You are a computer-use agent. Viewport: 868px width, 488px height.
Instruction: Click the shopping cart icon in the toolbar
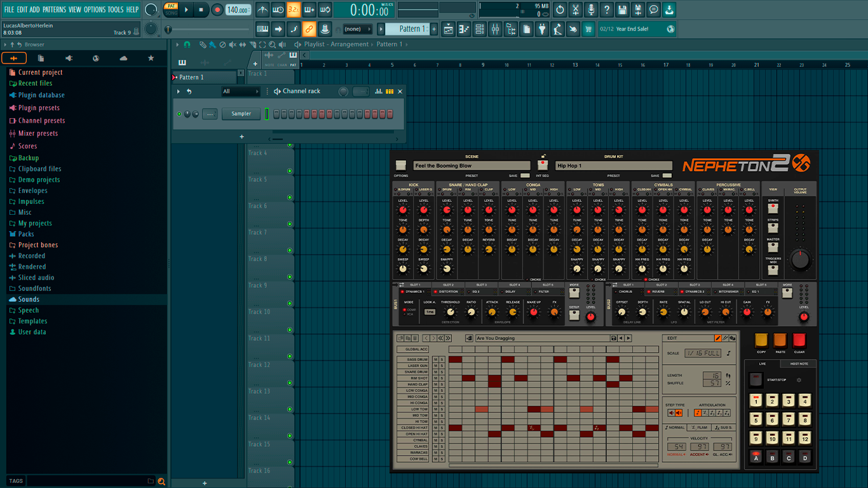tap(588, 29)
